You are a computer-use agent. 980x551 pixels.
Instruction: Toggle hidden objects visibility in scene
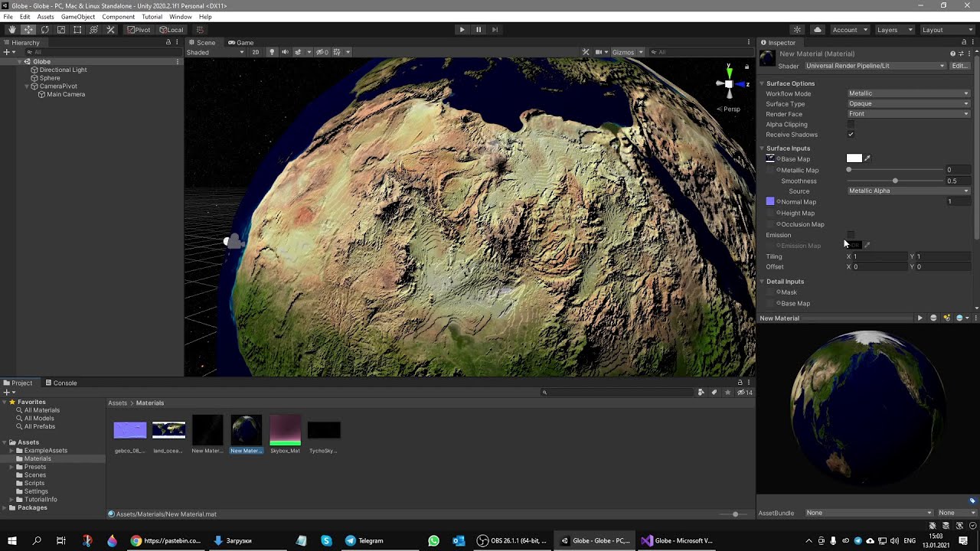pos(322,52)
